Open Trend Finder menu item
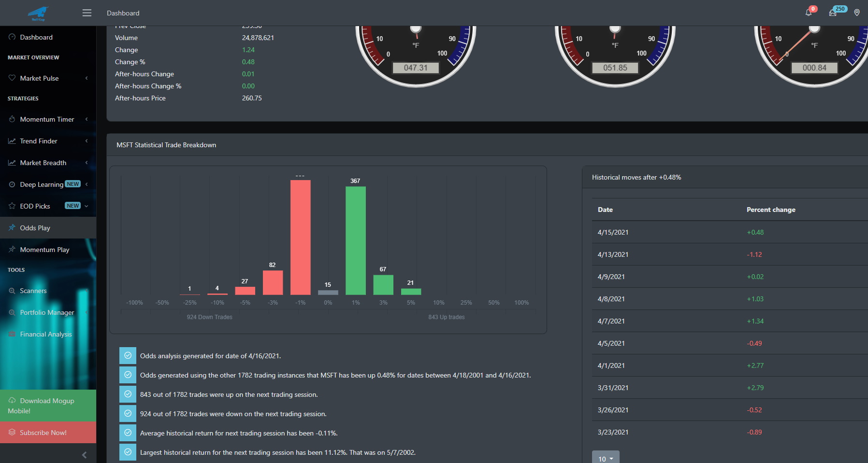868x463 pixels. [x=48, y=141]
